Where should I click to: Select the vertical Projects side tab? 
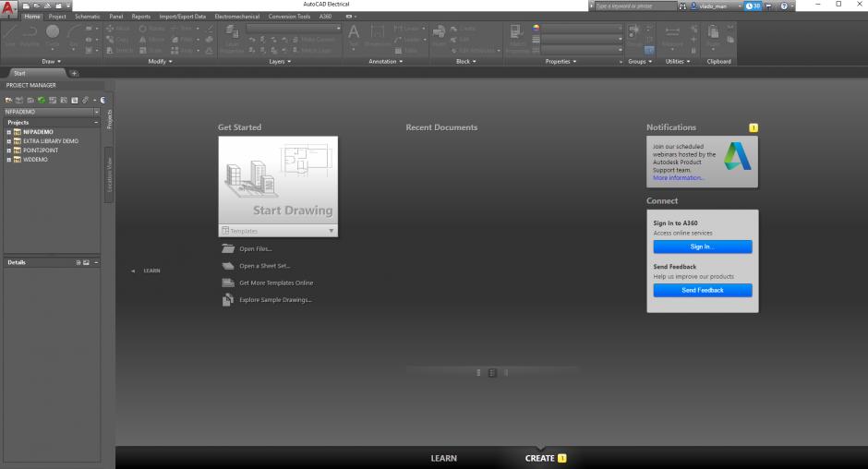[109, 118]
